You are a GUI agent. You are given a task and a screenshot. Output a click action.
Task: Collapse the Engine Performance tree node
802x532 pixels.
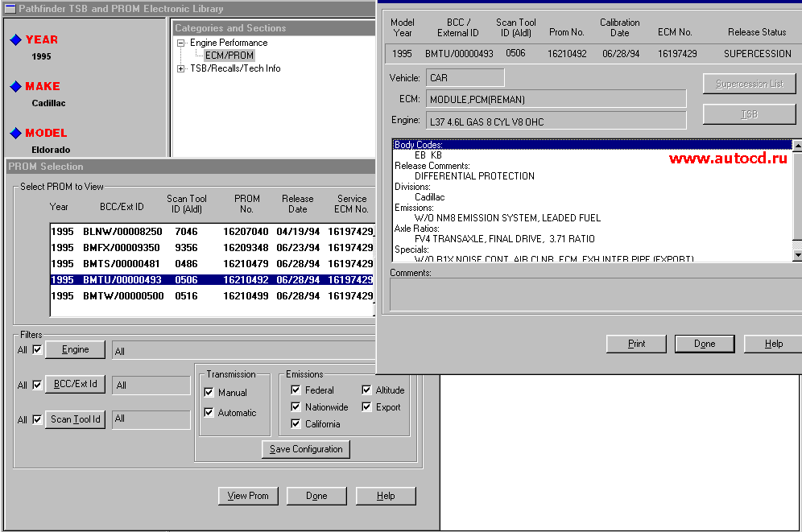point(180,43)
